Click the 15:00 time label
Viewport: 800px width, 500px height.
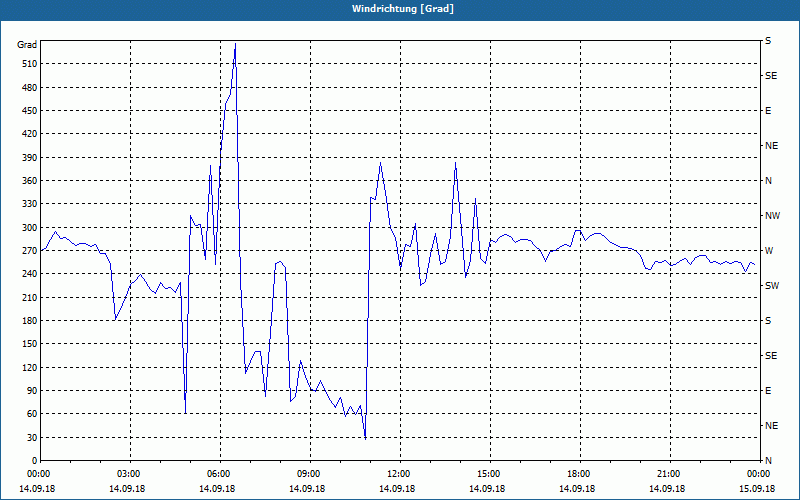pos(490,474)
